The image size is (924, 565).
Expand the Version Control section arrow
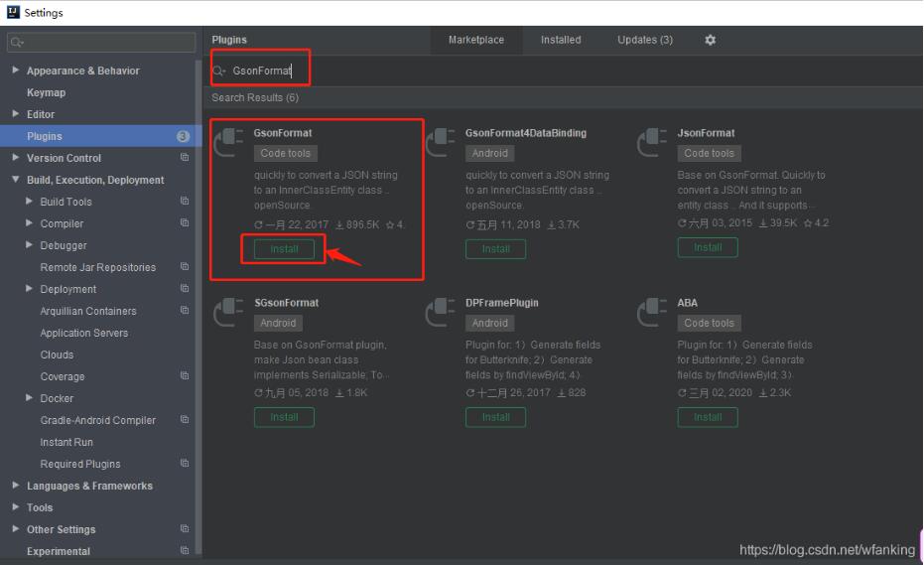pyautogui.click(x=15, y=157)
